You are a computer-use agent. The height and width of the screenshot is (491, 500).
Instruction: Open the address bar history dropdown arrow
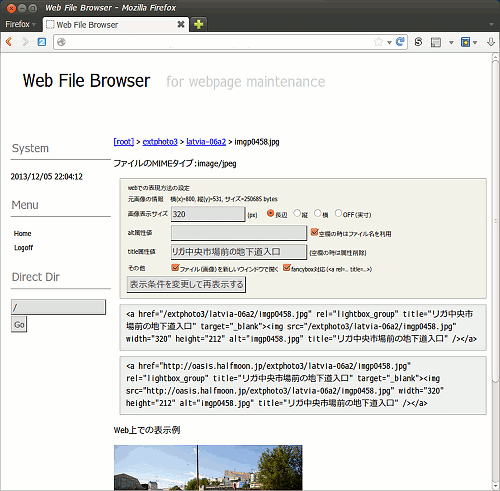pos(389,42)
